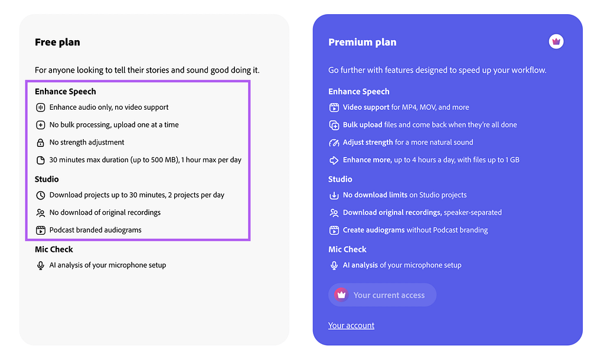This screenshot has width=604, height=364.
Task: Click the plus icon next to No bulk processing
Action: 41,125
